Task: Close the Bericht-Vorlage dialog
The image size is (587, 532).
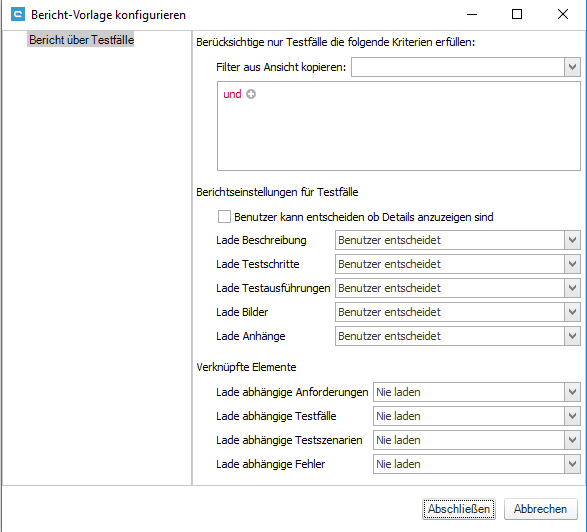Action: (x=563, y=14)
